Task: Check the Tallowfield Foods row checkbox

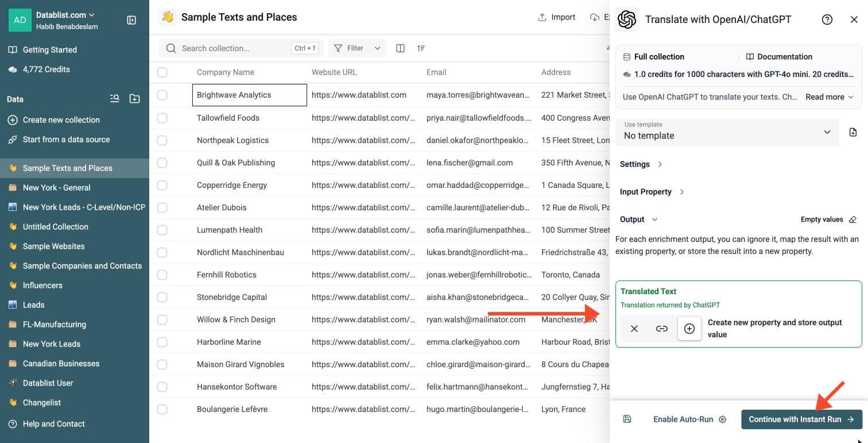Action: (162, 118)
